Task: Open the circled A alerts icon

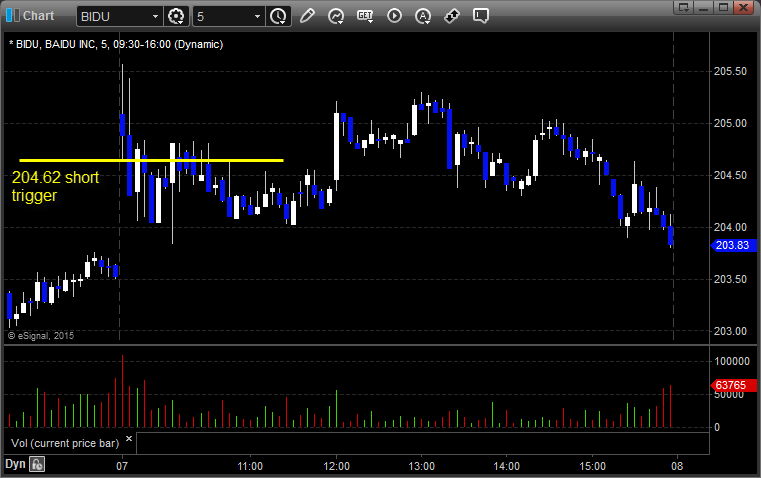Action: click(423, 16)
